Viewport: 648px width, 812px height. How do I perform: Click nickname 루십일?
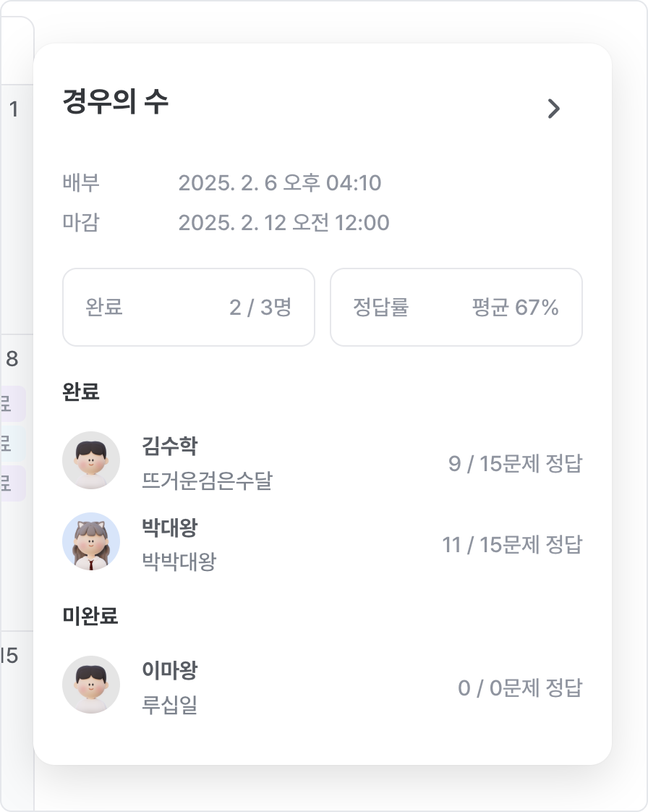pos(170,705)
